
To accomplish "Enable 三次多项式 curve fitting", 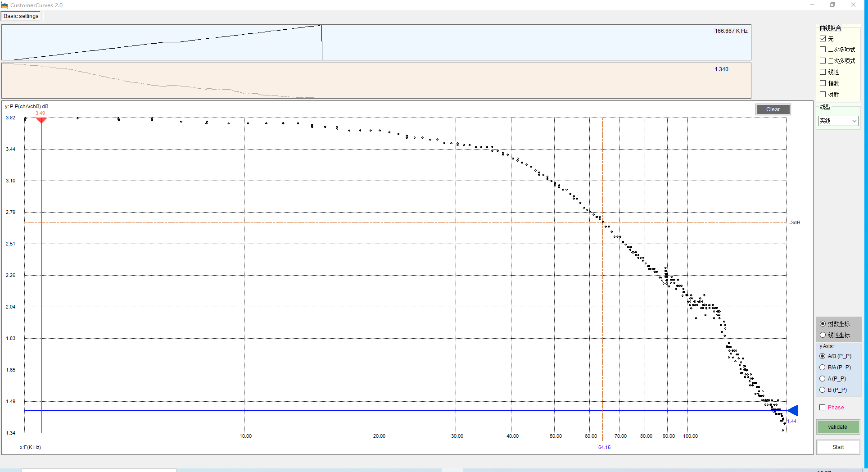I will 823,61.
